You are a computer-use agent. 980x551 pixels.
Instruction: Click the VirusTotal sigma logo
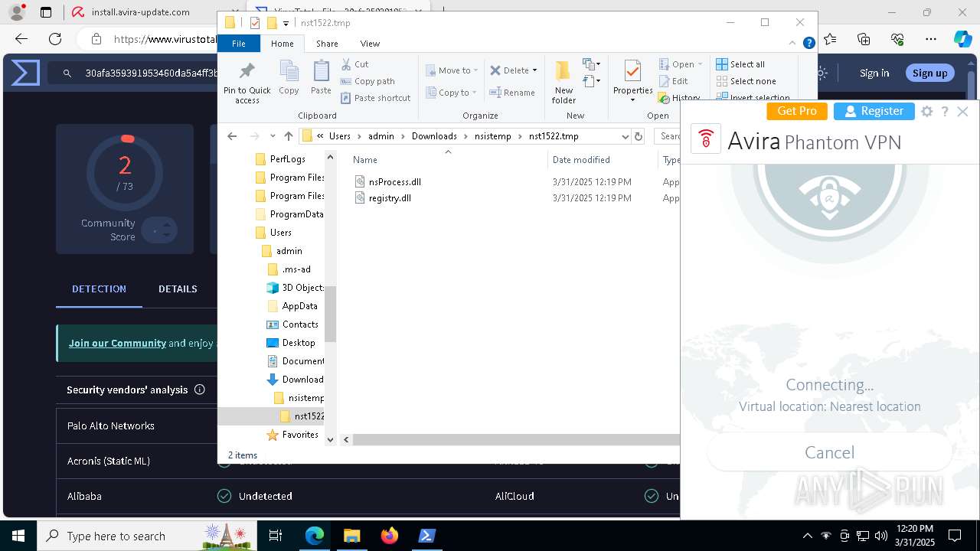click(25, 73)
